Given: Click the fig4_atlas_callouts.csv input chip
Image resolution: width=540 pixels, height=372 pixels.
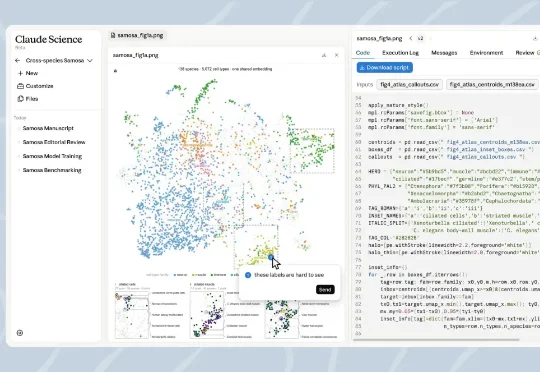Looking at the screenshot, I should (x=409, y=84).
